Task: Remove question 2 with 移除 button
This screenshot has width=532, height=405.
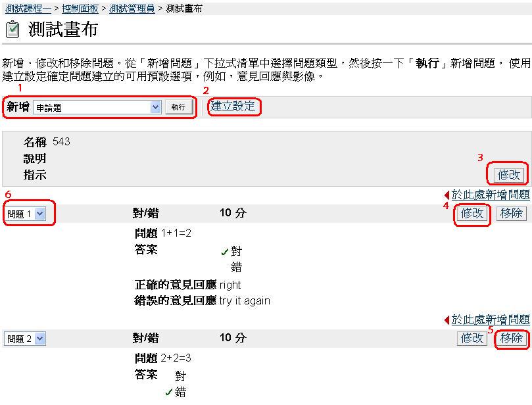Action: tap(511, 338)
